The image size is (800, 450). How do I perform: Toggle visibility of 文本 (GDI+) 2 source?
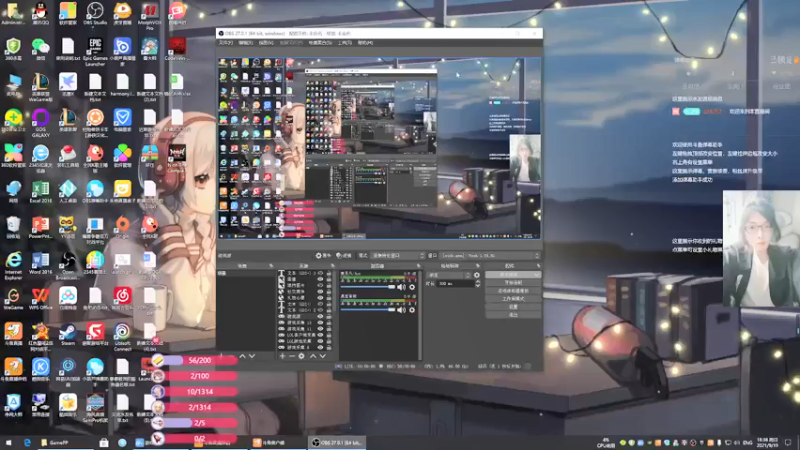pyautogui.click(x=320, y=310)
